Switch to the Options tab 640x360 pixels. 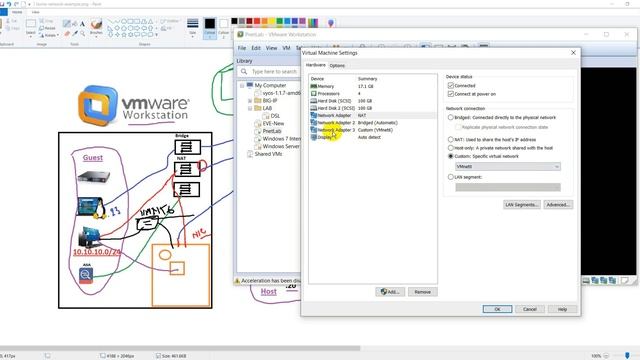(337, 65)
